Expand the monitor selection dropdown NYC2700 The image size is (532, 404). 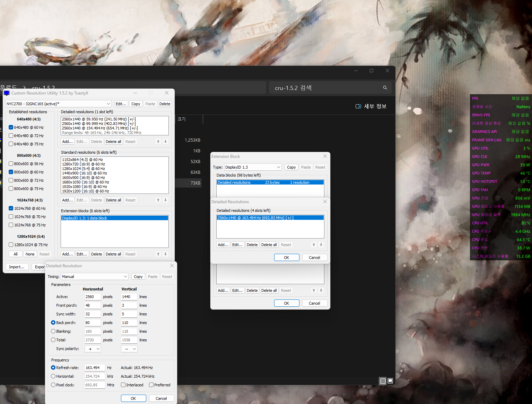point(58,104)
